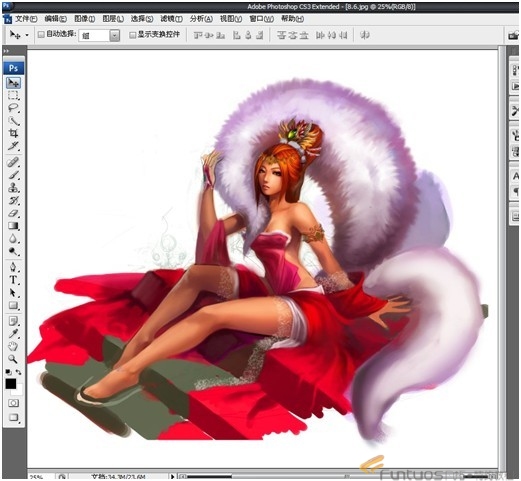Select the Horizontal Type tool

[x=13, y=280]
